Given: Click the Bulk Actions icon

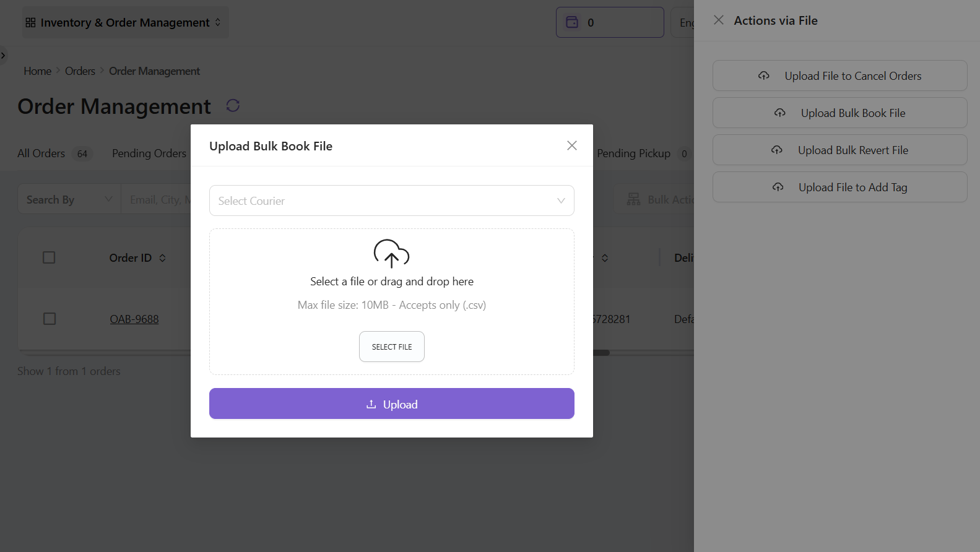Looking at the screenshot, I should [633, 199].
